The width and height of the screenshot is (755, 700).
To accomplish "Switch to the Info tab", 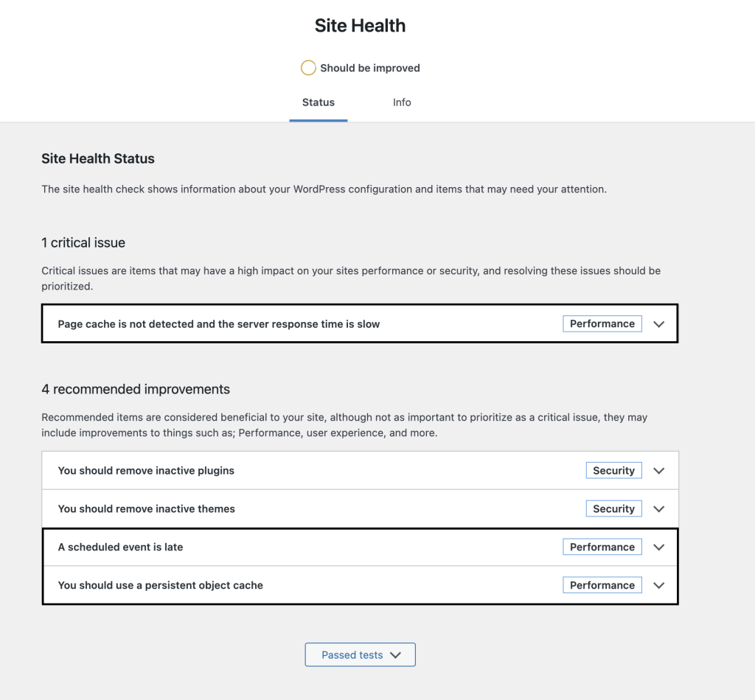I will (402, 102).
